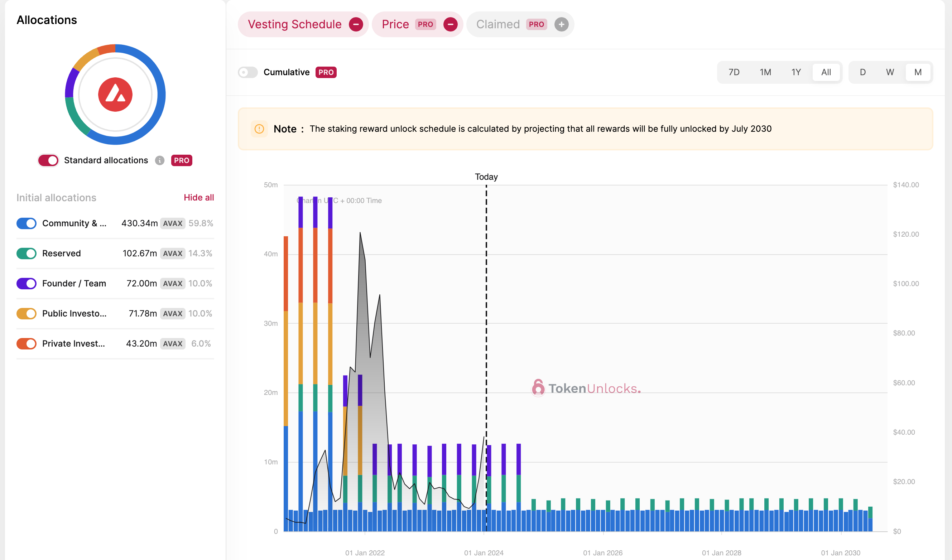The width and height of the screenshot is (952, 560).
Task: Toggle off the Reserved allocation
Action: (x=27, y=254)
